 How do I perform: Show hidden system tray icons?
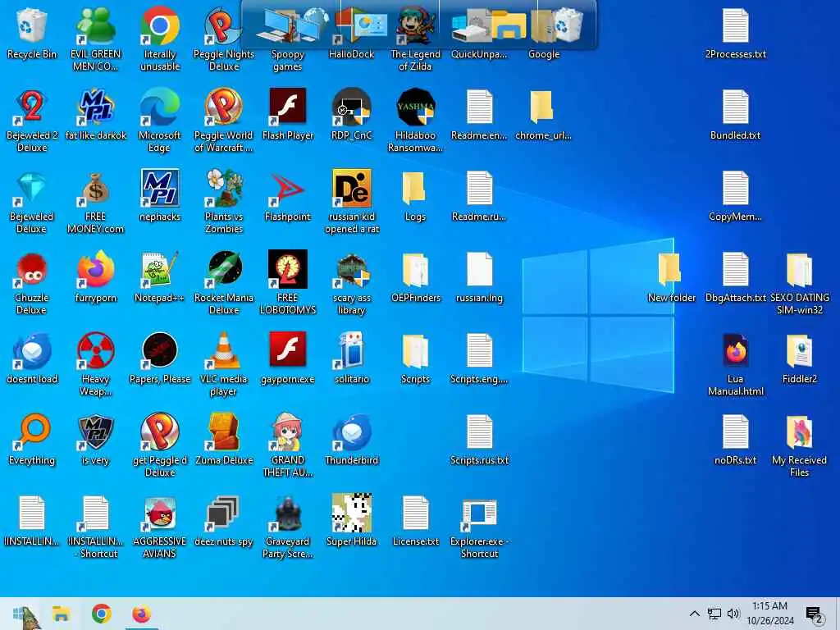coord(694,614)
